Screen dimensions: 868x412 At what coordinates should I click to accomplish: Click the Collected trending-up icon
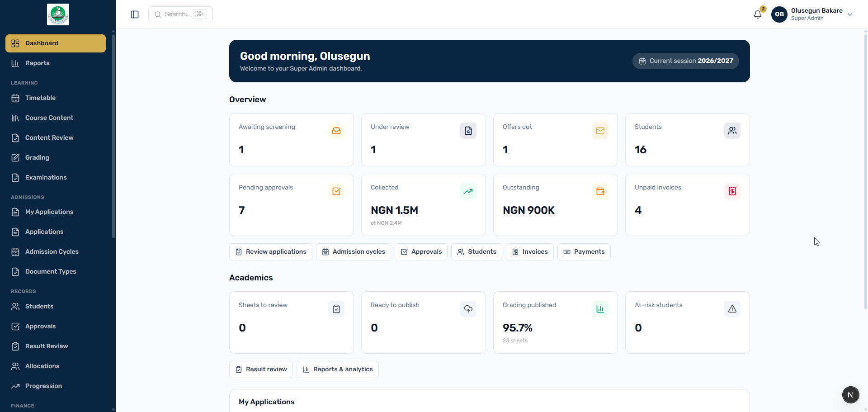click(x=468, y=191)
